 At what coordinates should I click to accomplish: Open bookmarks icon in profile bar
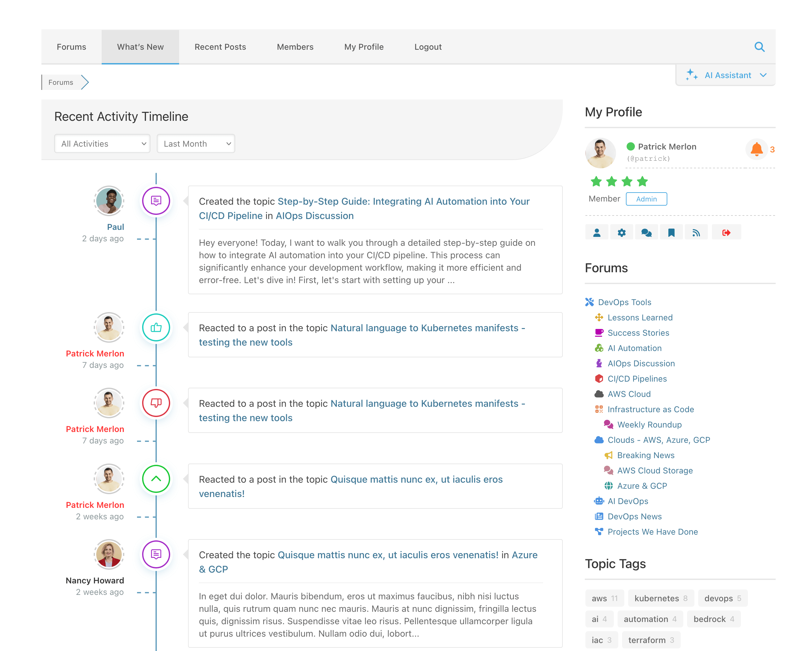(x=671, y=232)
